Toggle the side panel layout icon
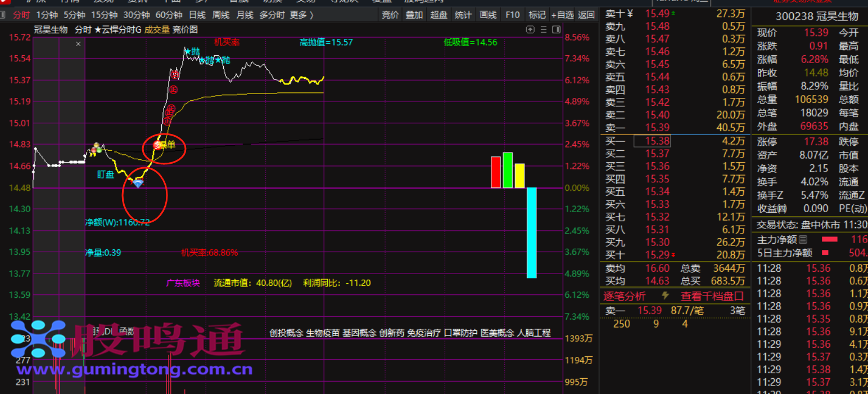This screenshot has height=394, width=868. (556, 29)
